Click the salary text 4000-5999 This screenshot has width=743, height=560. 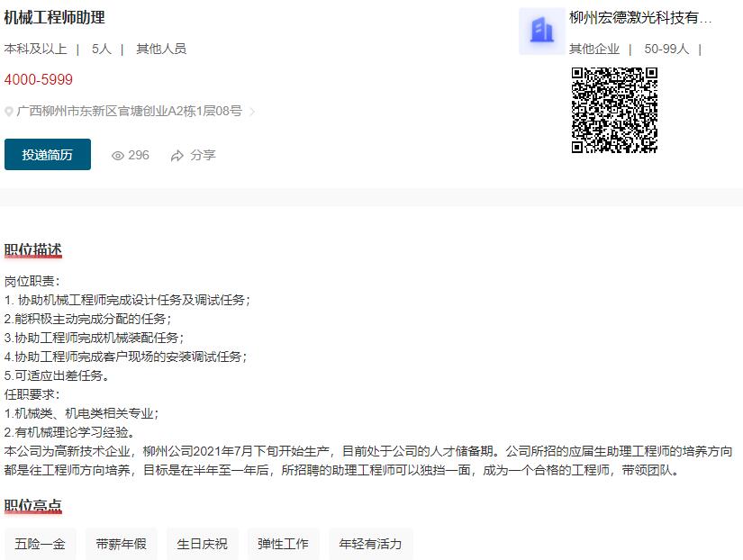click(x=39, y=79)
